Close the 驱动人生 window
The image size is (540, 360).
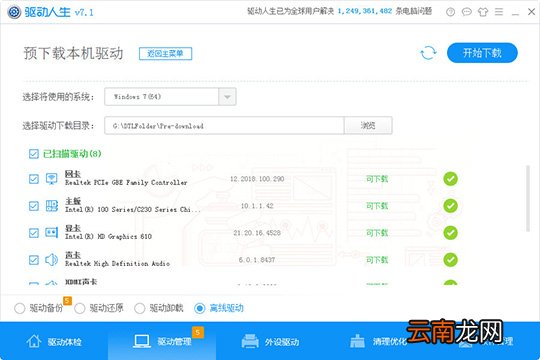(531, 12)
